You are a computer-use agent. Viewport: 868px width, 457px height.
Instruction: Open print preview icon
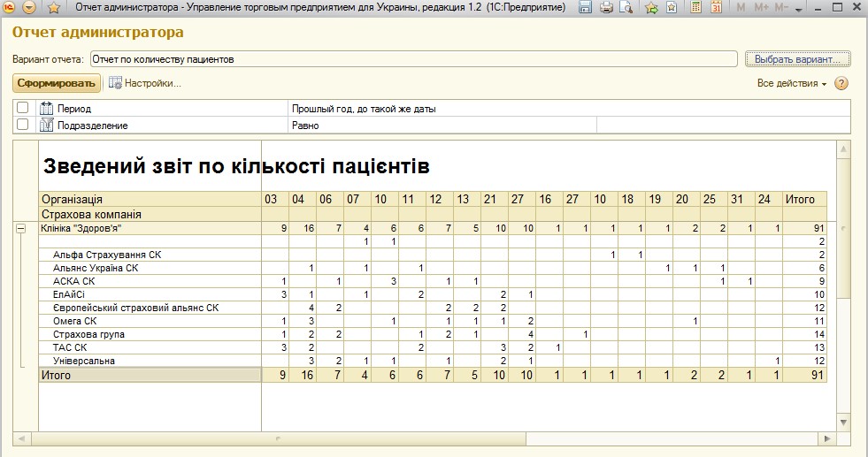pos(626,7)
